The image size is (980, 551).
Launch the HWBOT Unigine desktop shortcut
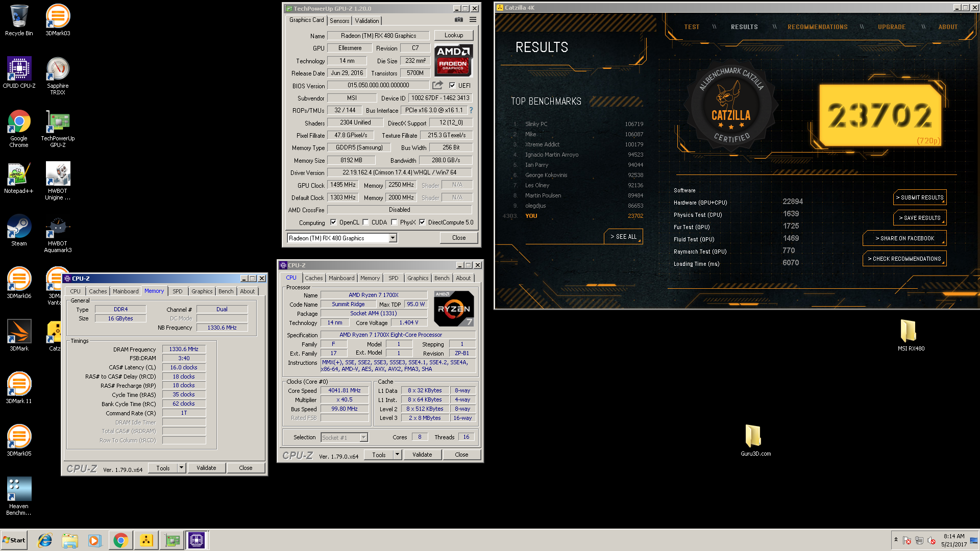pos(58,181)
